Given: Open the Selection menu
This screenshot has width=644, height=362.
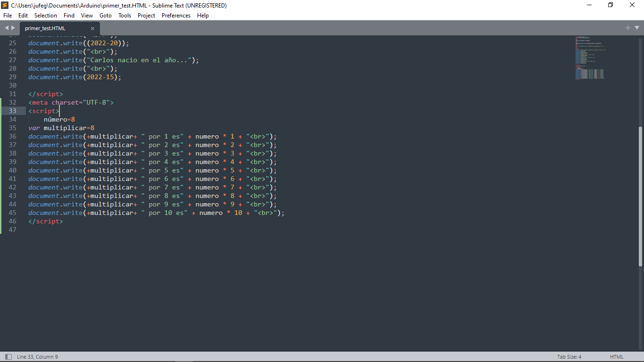Looking at the screenshot, I should pos(46,16).
